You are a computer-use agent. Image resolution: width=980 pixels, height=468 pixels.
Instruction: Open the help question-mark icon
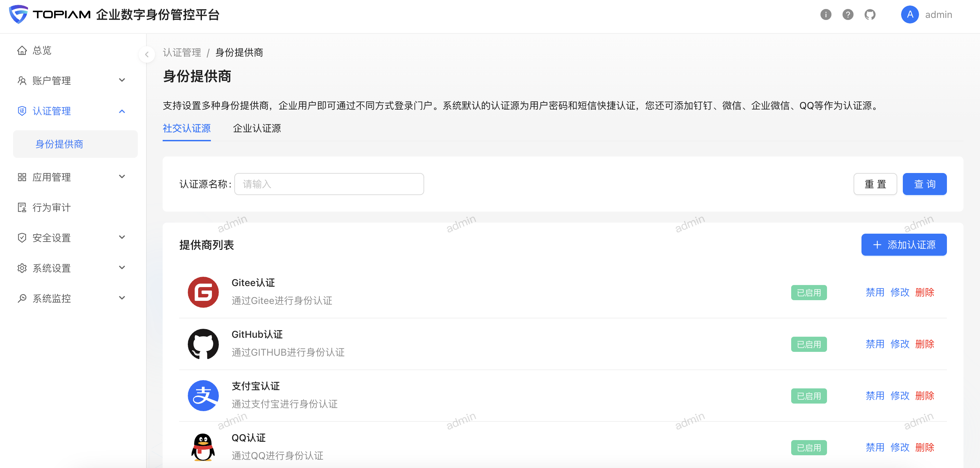pos(848,14)
